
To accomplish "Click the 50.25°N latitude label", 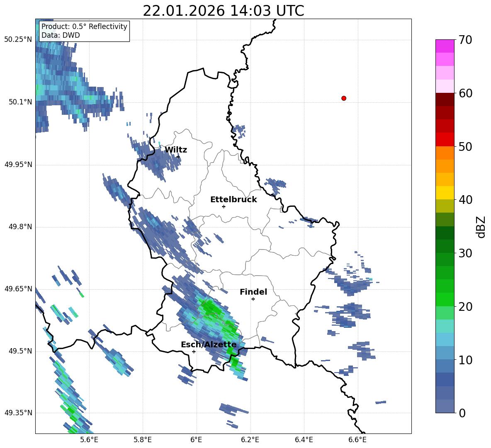I will click(18, 40).
